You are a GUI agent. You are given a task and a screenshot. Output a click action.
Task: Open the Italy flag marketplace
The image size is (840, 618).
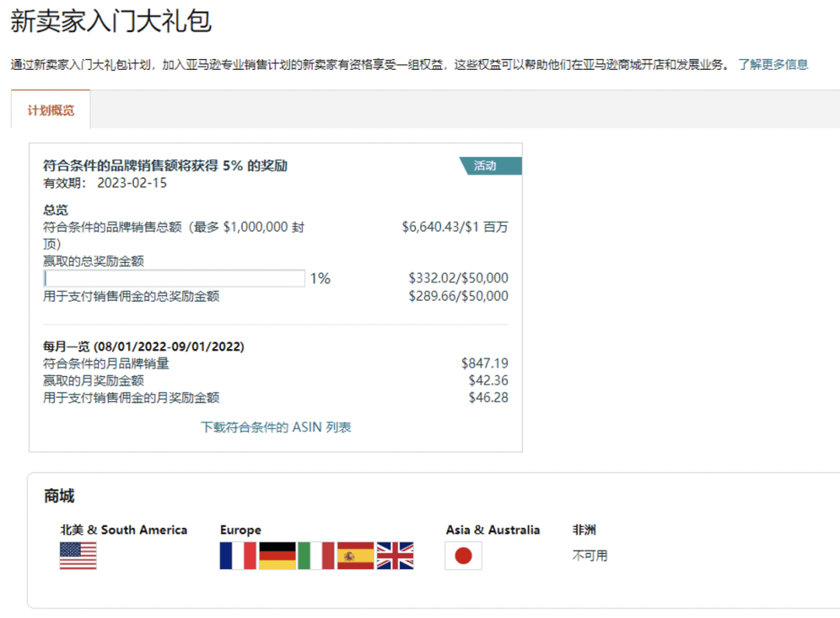(x=316, y=556)
